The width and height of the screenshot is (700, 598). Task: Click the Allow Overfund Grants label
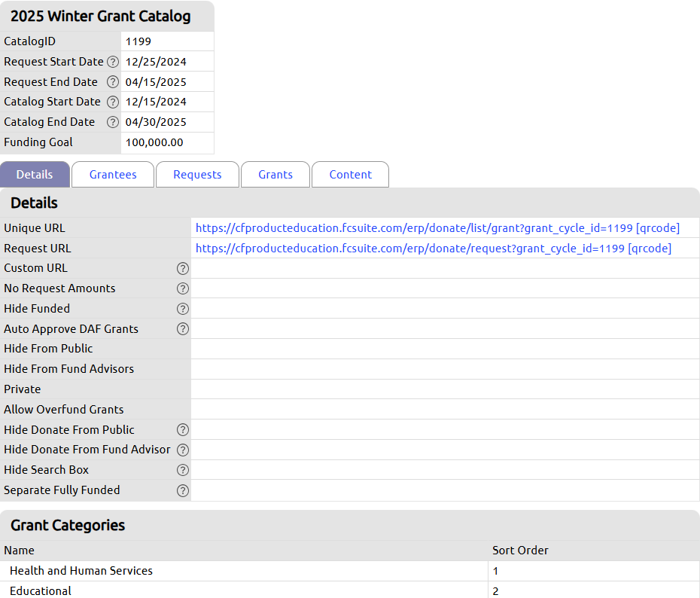click(64, 410)
